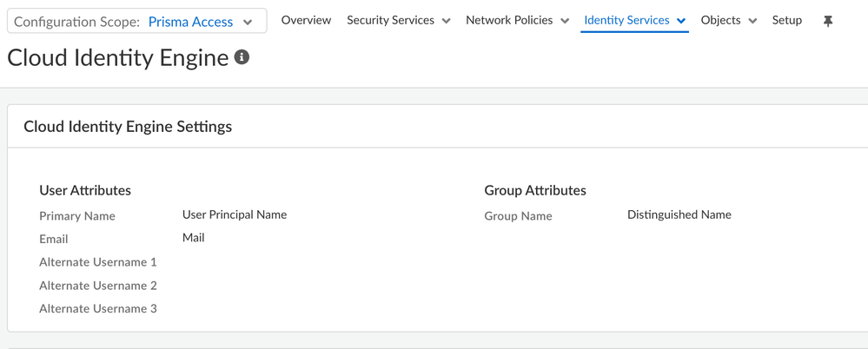Select the Distinguished Name value
The height and width of the screenshot is (349, 868).
point(679,214)
